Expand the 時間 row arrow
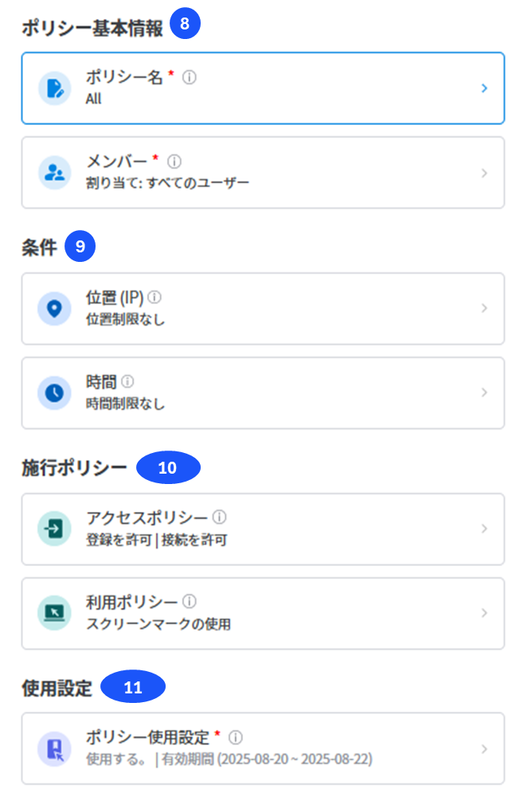This screenshot has width=520, height=812. coord(484,392)
